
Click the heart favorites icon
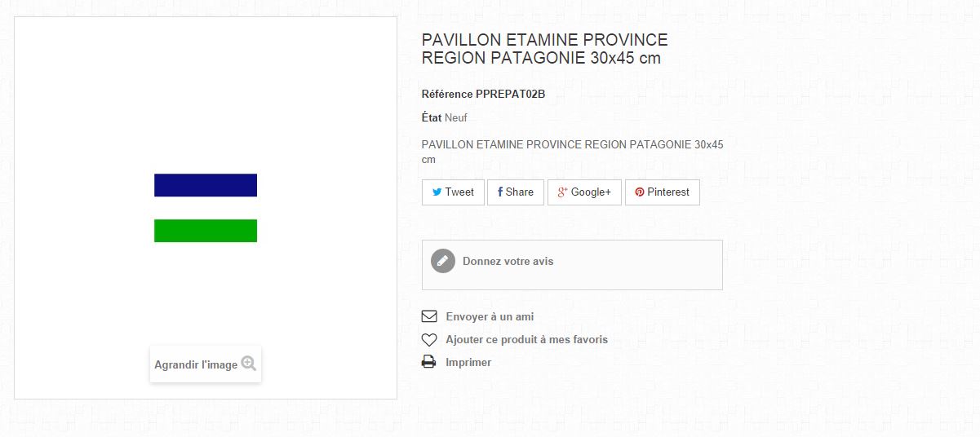(429, 340)
